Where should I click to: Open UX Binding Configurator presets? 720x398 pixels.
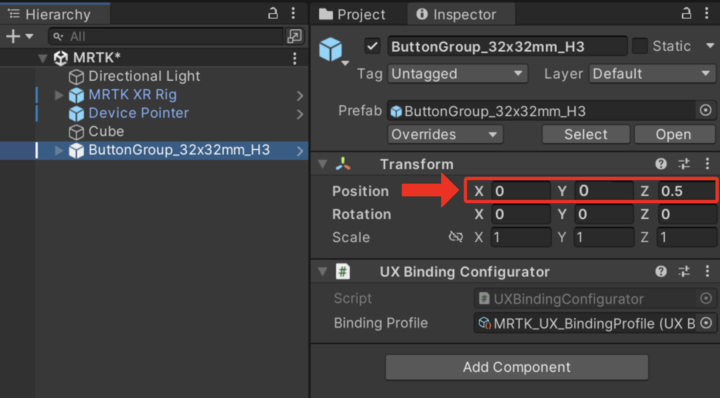[x=684, y=271]
